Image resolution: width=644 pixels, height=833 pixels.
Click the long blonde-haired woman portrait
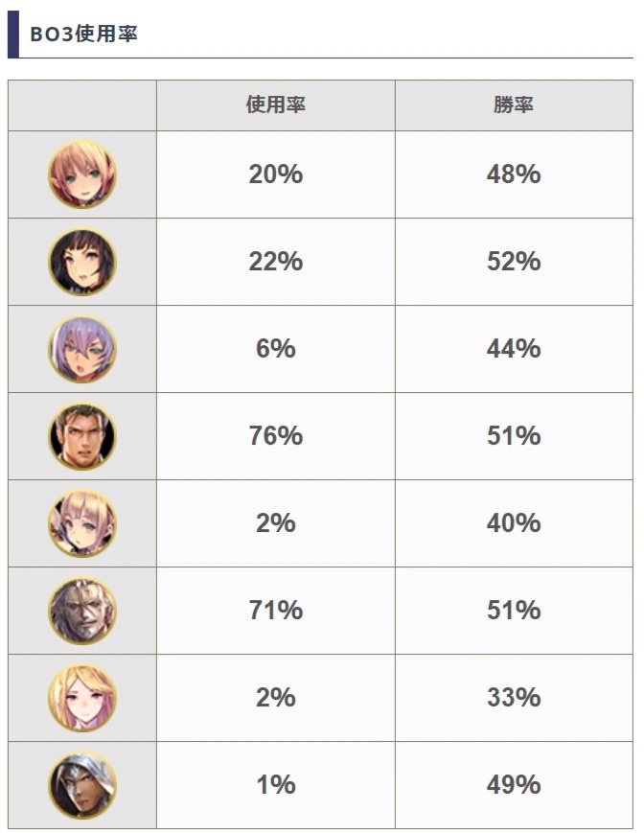click(82, 698)
